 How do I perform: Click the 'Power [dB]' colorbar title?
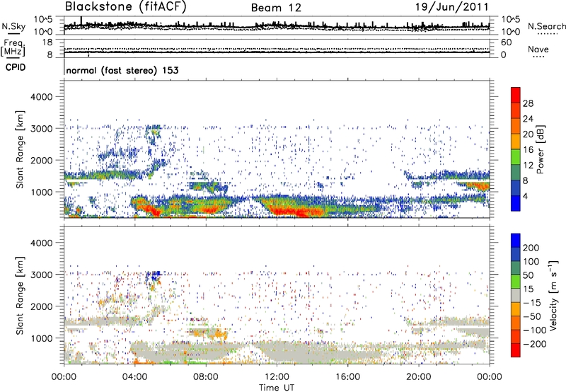click(x=541, y=149)
